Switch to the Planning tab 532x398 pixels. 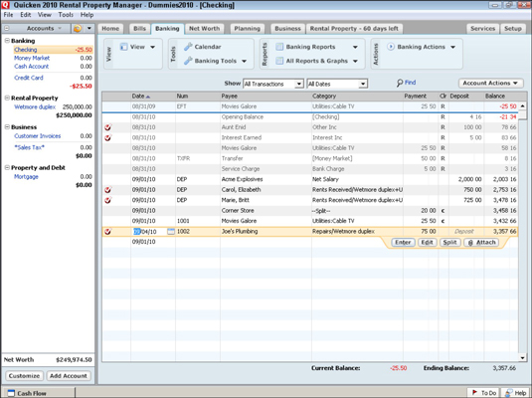click(247, 29)
